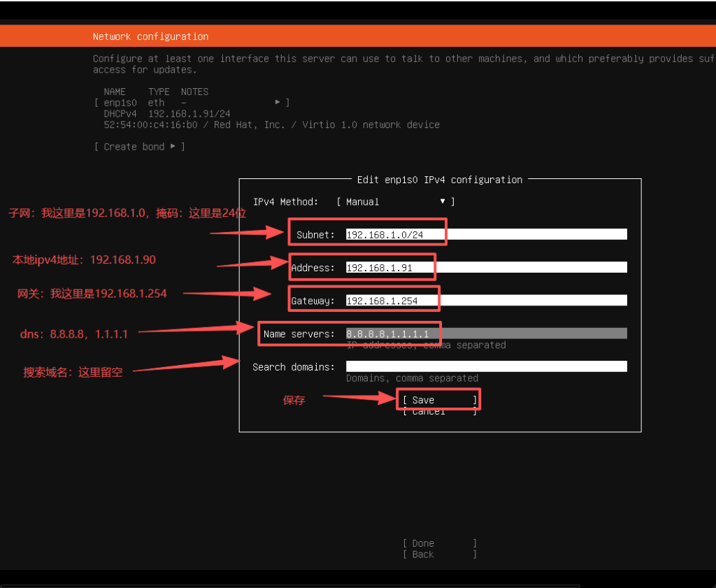Click the dropdown arrow next to Manual
This screenshot has height=588, width=716.
click(x=443, y=201)
